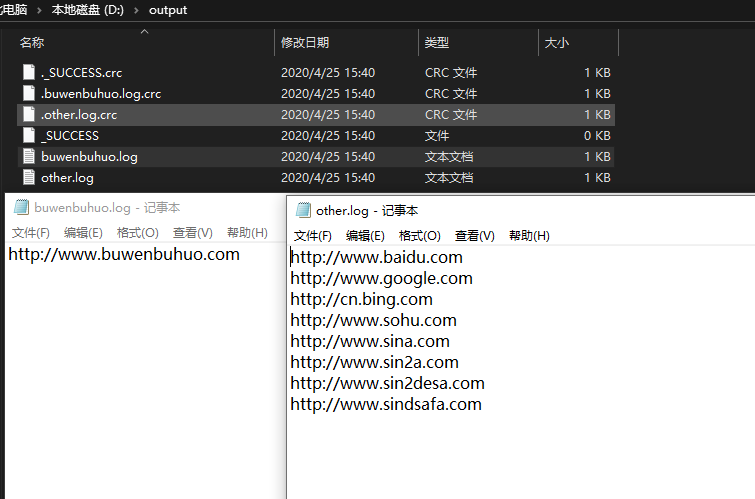Select the other.log file name
The width and height of the screenshot is (755, 499).
[x=67, y=178]
